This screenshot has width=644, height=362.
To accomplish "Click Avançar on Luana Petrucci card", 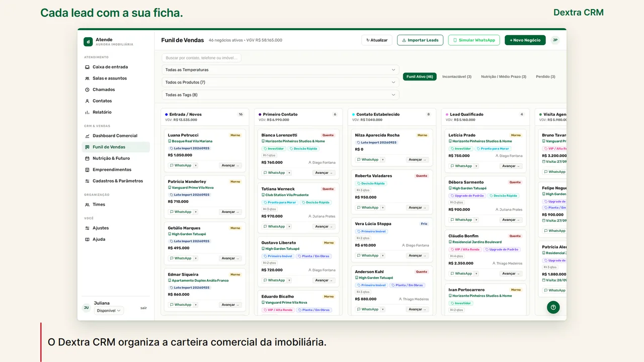I will tap(230, 165).
